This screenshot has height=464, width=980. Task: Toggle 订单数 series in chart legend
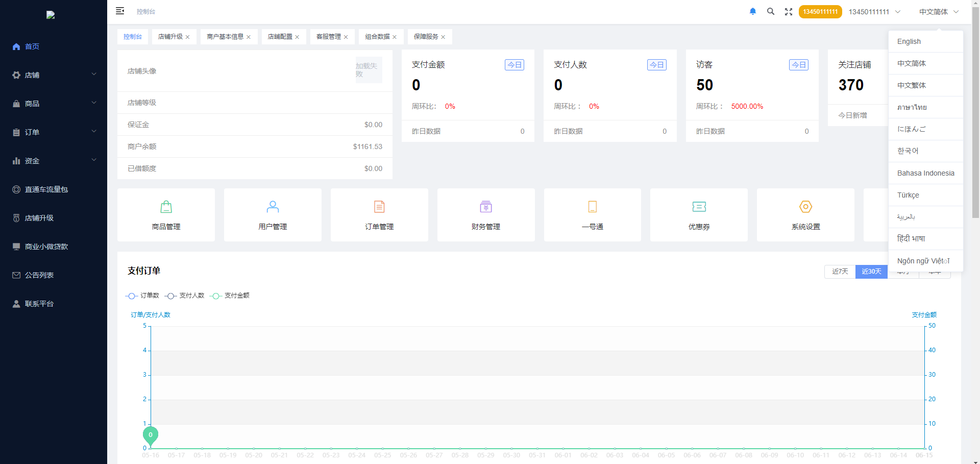[142, 296]
